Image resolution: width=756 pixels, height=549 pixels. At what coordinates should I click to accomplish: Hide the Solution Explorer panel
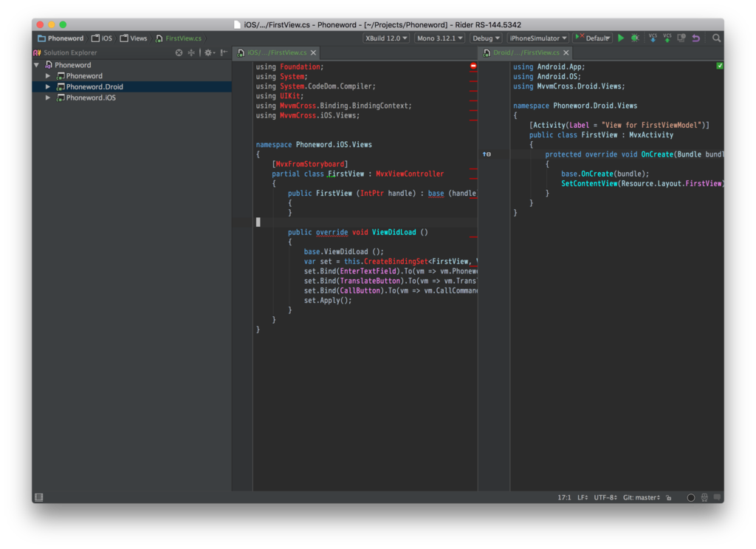(224, 52)
